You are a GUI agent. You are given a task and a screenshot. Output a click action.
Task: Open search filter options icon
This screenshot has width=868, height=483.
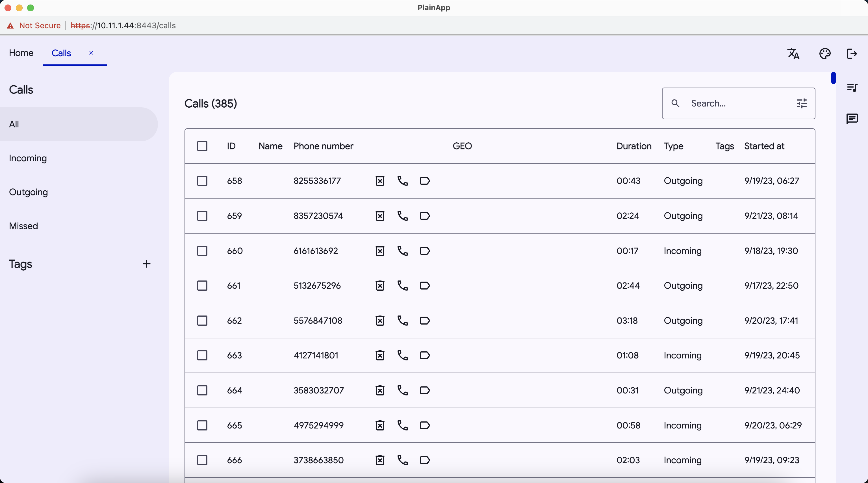coord(802,103)
